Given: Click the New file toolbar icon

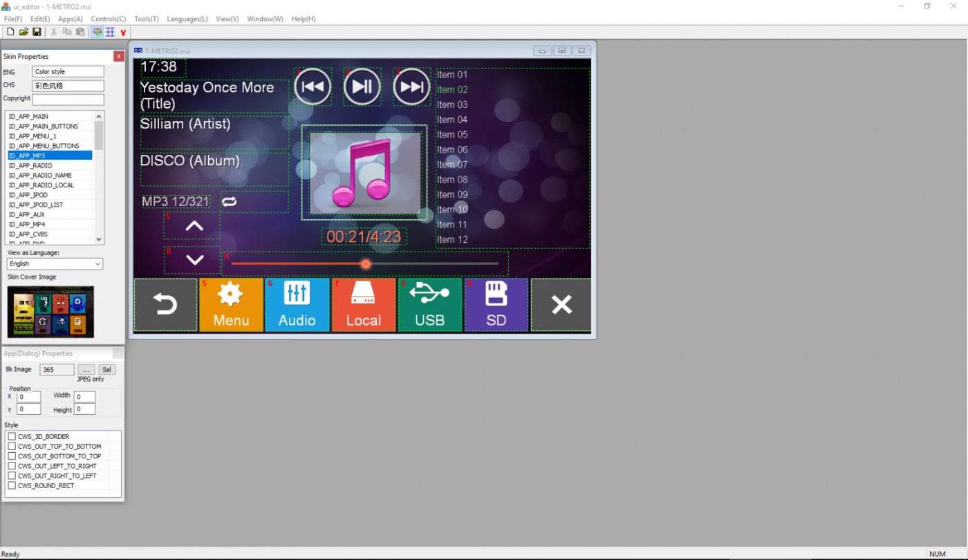Looking at the screenshot, I should coord(10,32).
